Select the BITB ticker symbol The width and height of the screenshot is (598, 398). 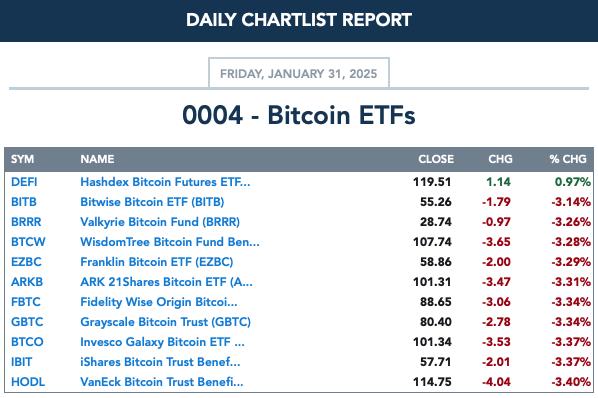[24, 202]
